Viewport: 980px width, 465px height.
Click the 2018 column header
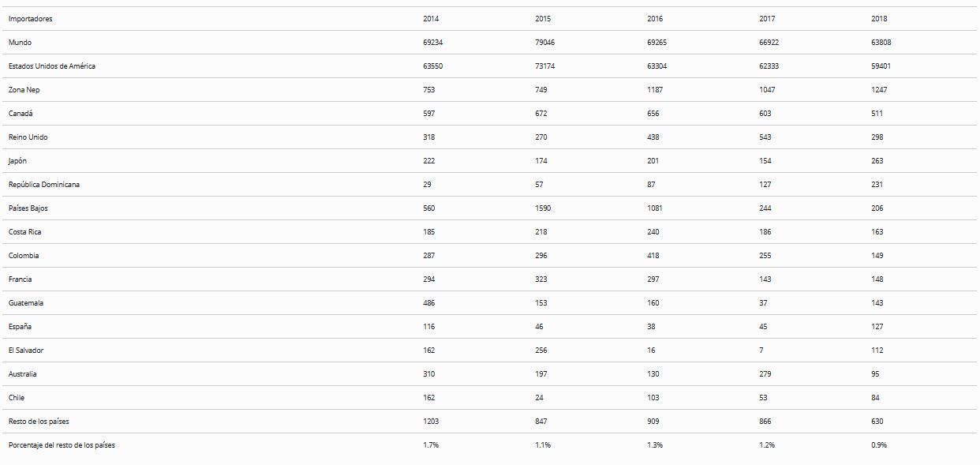click(x=879, y=19)
